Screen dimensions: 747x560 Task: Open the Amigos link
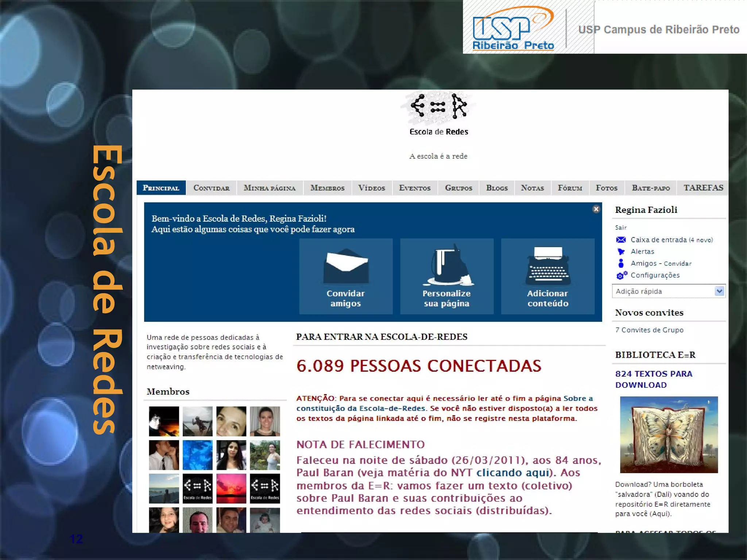(x=643, y=263)
